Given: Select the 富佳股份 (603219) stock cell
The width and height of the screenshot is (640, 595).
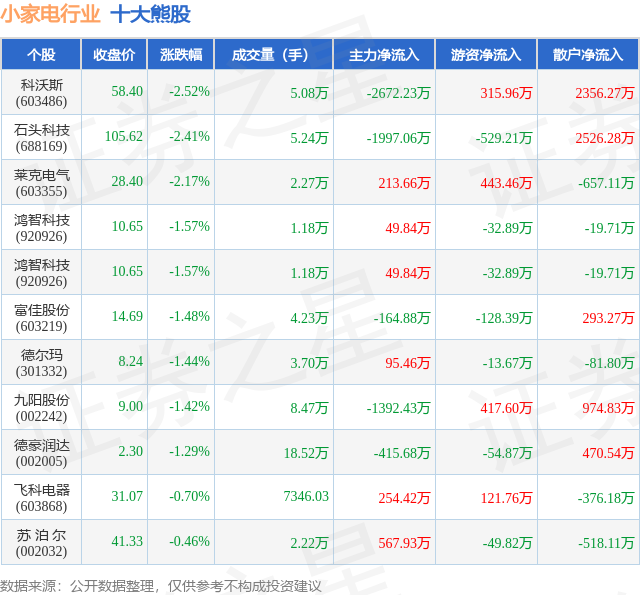Looking at the screenshot, I should click(x=41, y=317).
